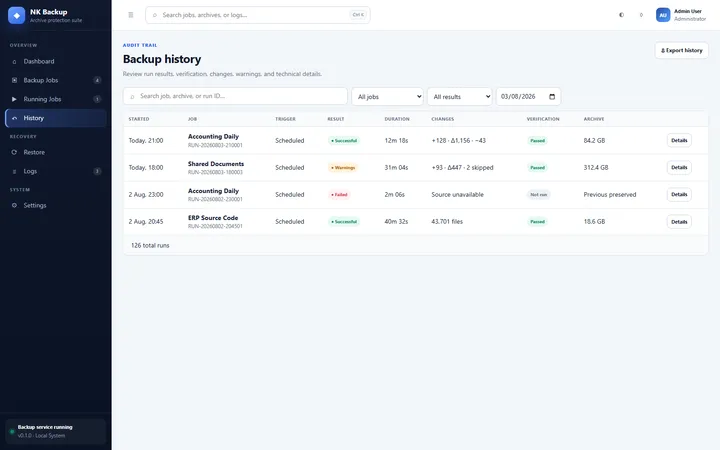This screenshot has width=720, height=450.
Task: Click the Export history button
Action: click(x=681, y=51)
